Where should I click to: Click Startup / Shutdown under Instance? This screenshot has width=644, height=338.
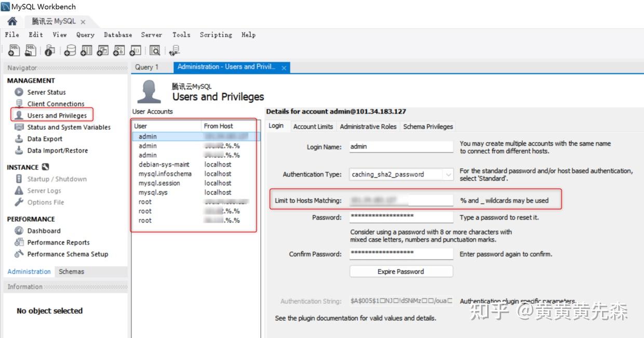57,179
